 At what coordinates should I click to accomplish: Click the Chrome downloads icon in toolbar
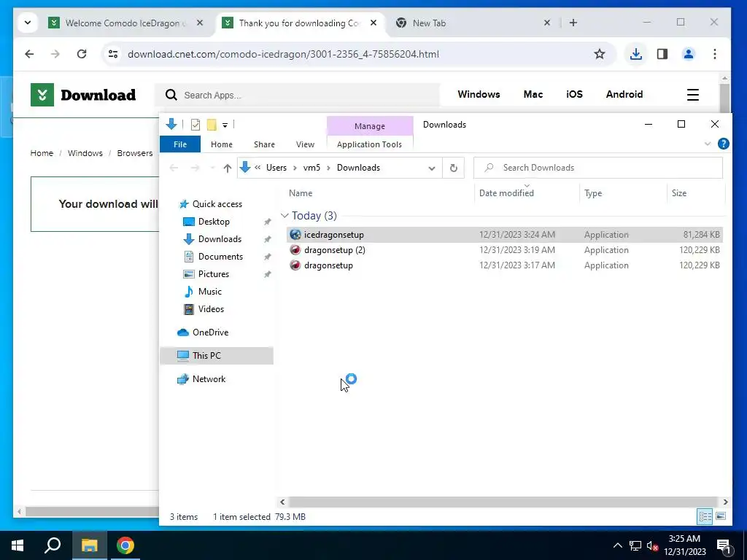(x=635, y=54)
